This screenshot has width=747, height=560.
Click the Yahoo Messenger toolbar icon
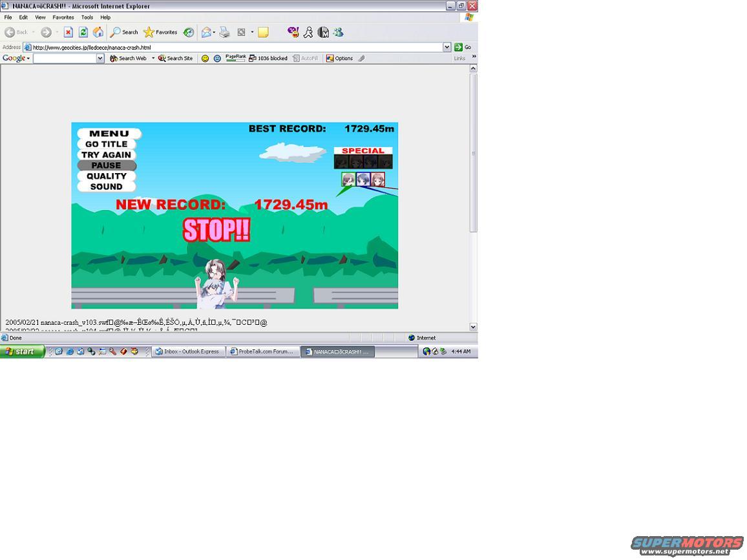coord(293,32)
